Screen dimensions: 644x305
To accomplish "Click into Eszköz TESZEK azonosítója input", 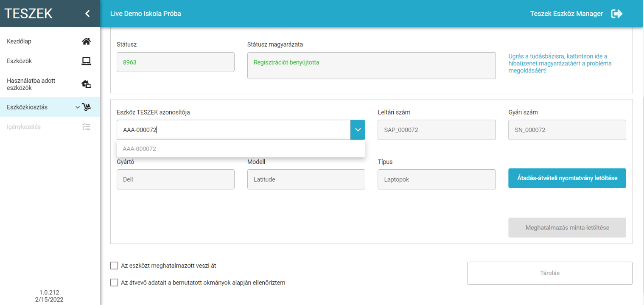I will point(233,130).
